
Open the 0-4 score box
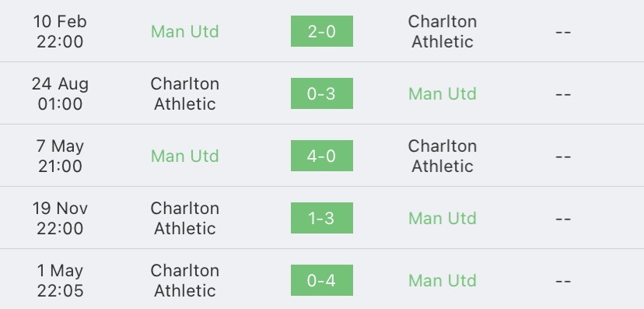pos(321,280)
